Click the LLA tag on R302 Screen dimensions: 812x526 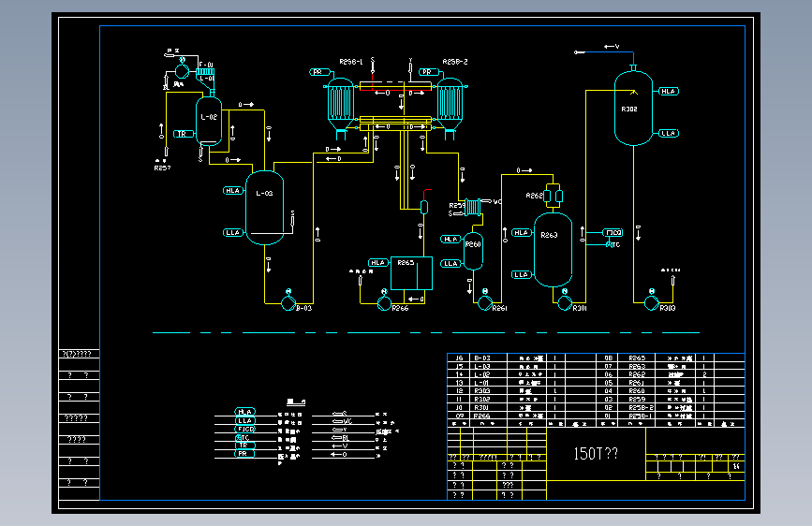pyautogui.click(x=669, y=133)
